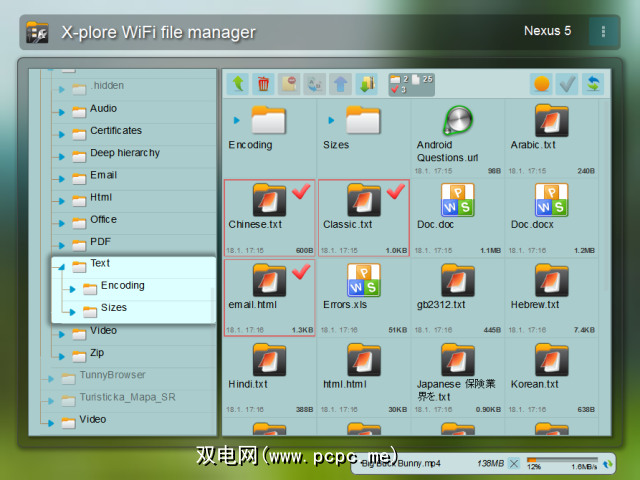Select .hidden folder in tree
Viewport: 640px width, 480px height.
point(107,86)
